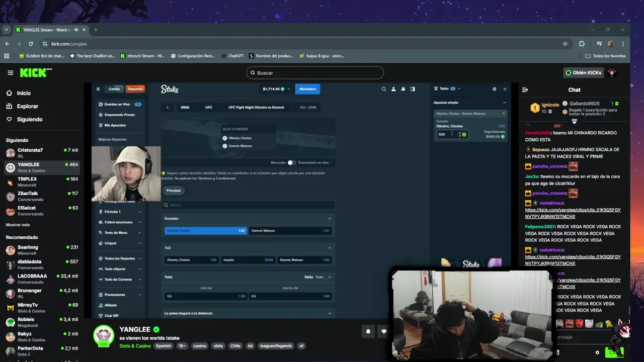The width and height of the screenshot is (644, 362).
Task: Open the Stake search magnifier icon
Action: point(384,89)
